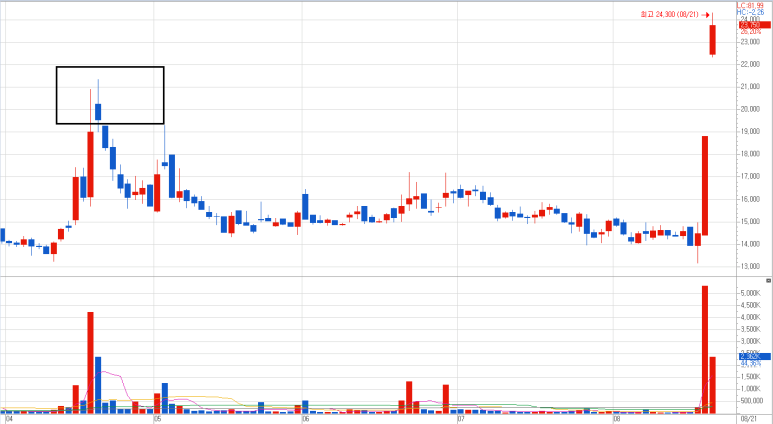This screenshot has height=424, width=773.
Task: Click the HC:-2.26 indicator label
Action: point(750,12)
